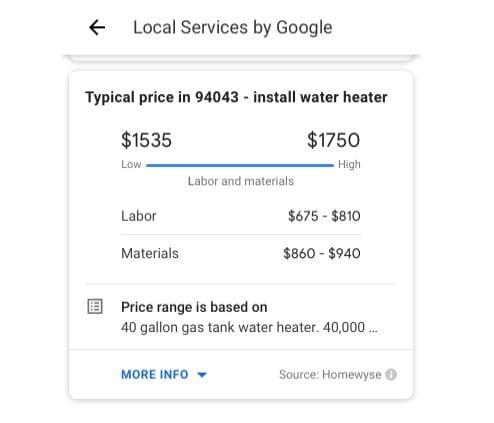Click the $860 - $940 materials amount

(322, 253)
